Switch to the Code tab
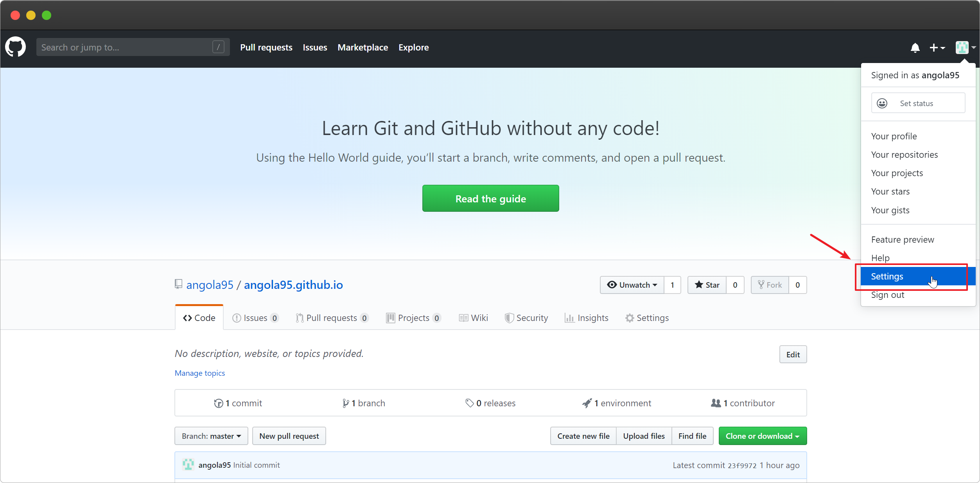 (x=199, y=318)
